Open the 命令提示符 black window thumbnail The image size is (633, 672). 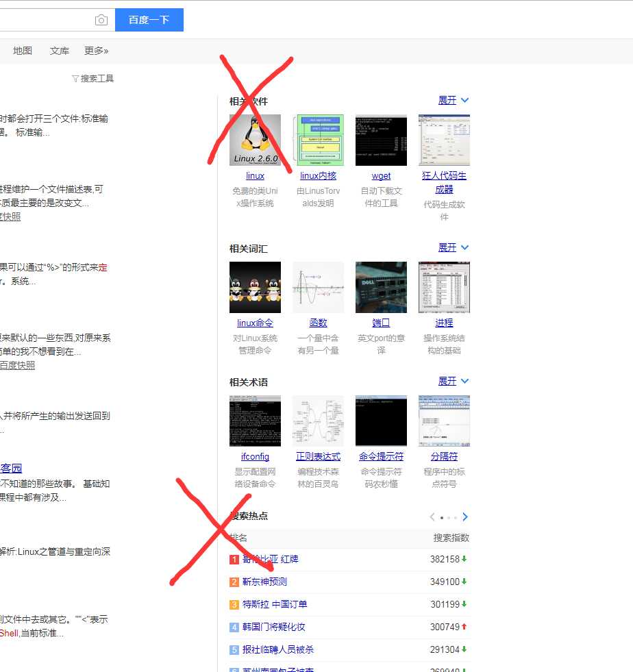[x=381, y=421]
